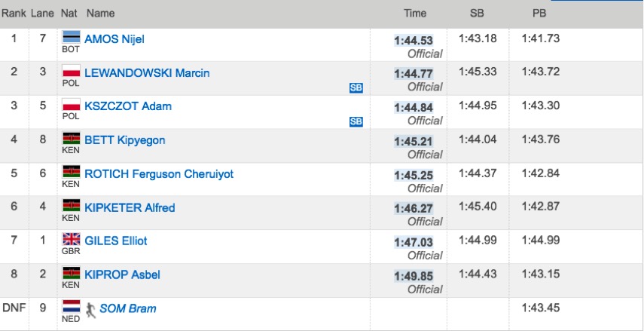Open AMOS Nijel athlete profile link
This screenshot has width=644, height=331.
pyautogui.click(x=114, y=39)
